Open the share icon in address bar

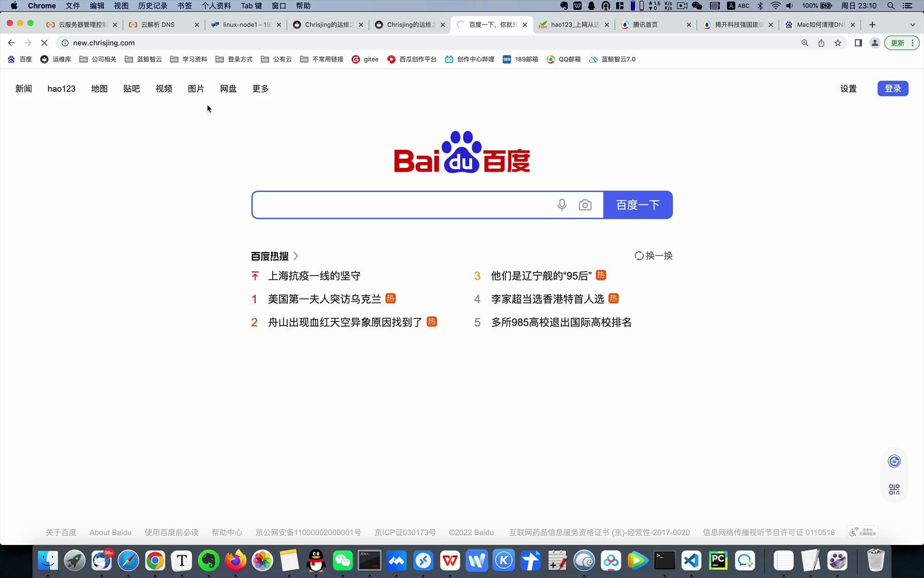821,43
